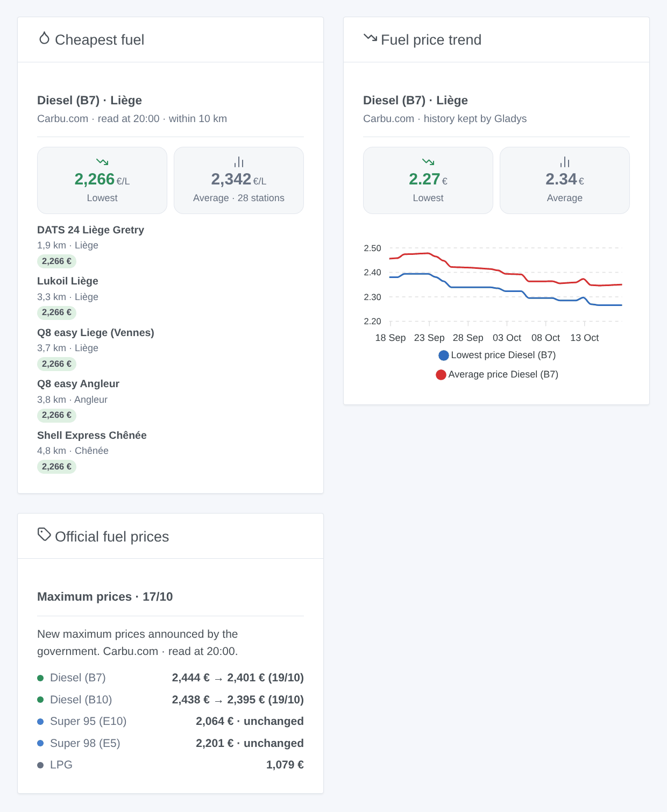Click "4,8 km · Chênée" distance text
Viewport: 667px width, 812px height.
tap(73, 451)
